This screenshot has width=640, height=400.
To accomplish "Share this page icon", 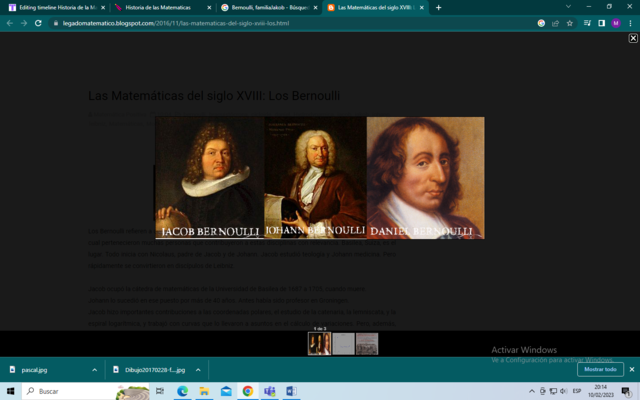I will 556,23.
